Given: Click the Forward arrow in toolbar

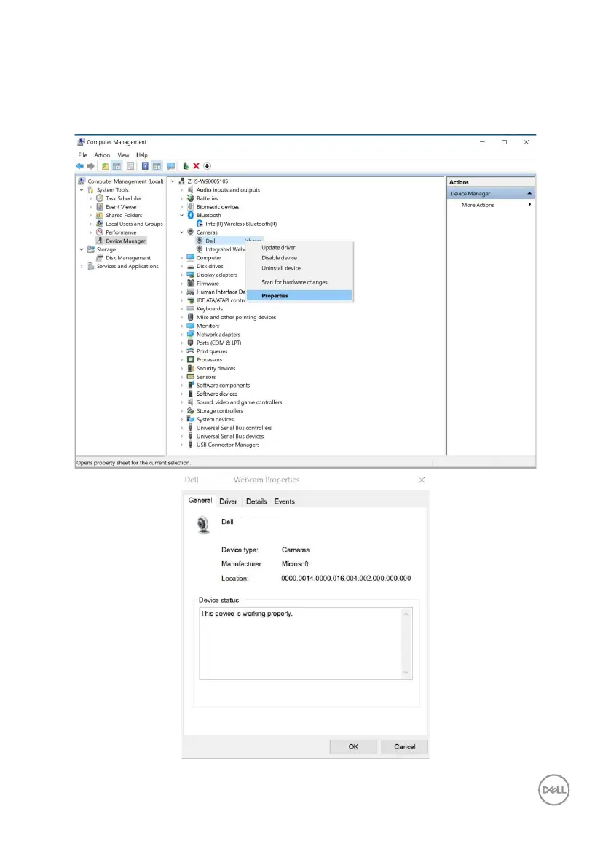Looking at the screenshot, I should (91, 166).
